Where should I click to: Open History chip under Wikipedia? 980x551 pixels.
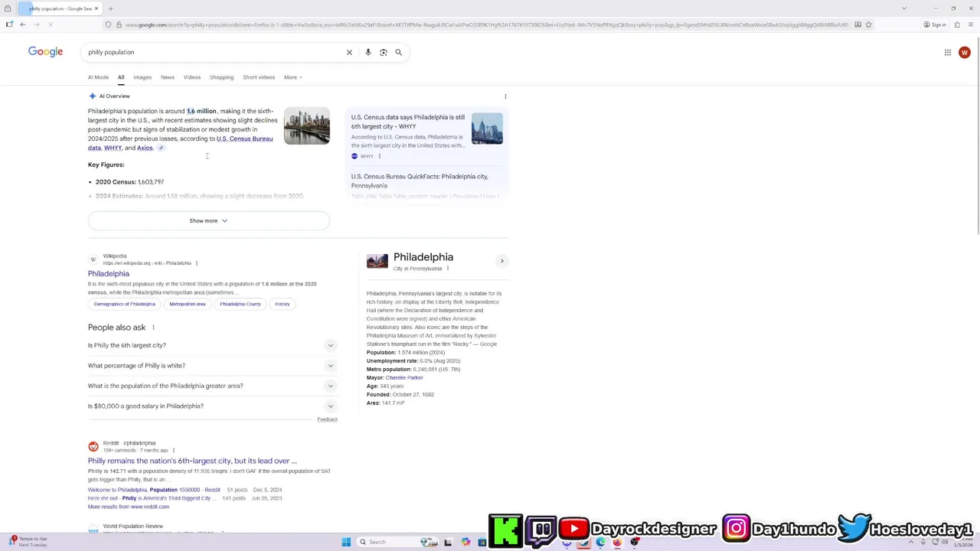tap(283, 304)
